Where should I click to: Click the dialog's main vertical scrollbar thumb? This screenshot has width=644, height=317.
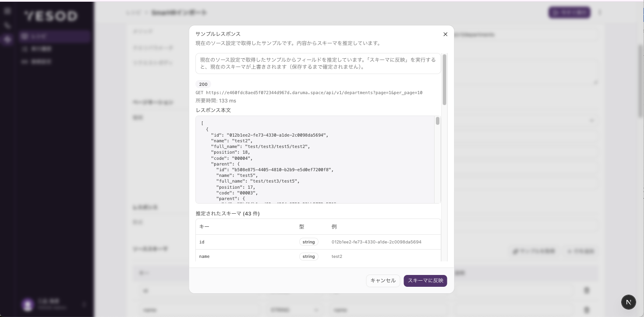[x=444, y=80]
